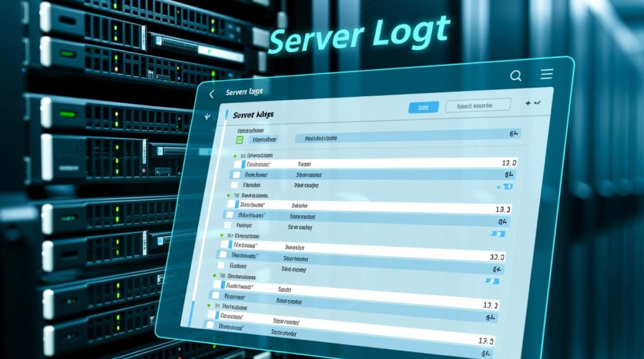This screenshot has width=644, height=359.
Task: Click the small blue toggle icon in second group
Action: (498, 234)
